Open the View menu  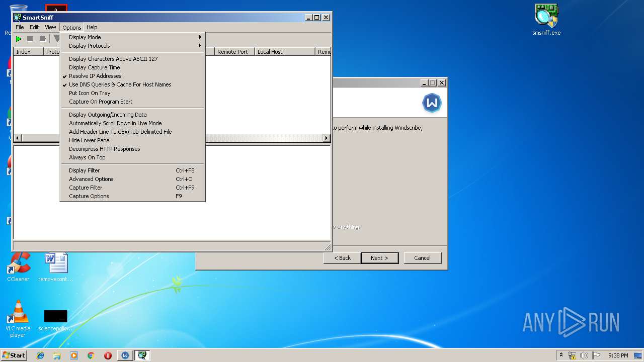click(x=50, y=27)
